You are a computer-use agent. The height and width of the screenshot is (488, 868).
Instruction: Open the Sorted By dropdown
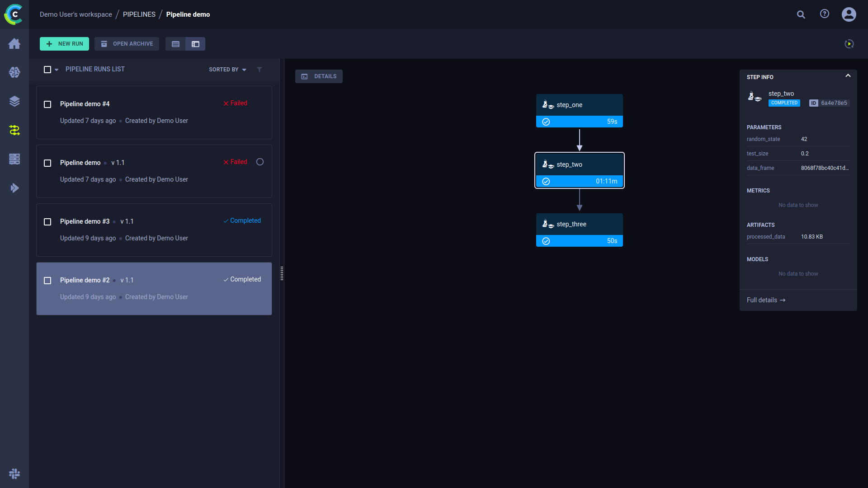(x=227, y=70)
